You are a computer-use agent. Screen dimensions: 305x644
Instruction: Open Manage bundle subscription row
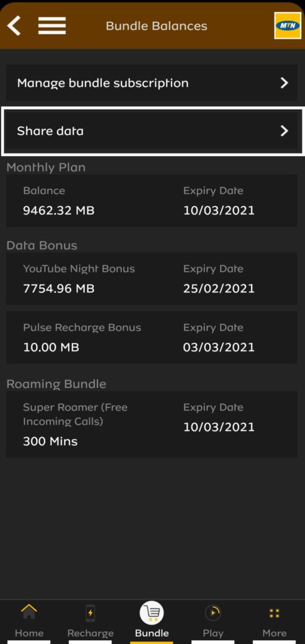click(152, 83)
